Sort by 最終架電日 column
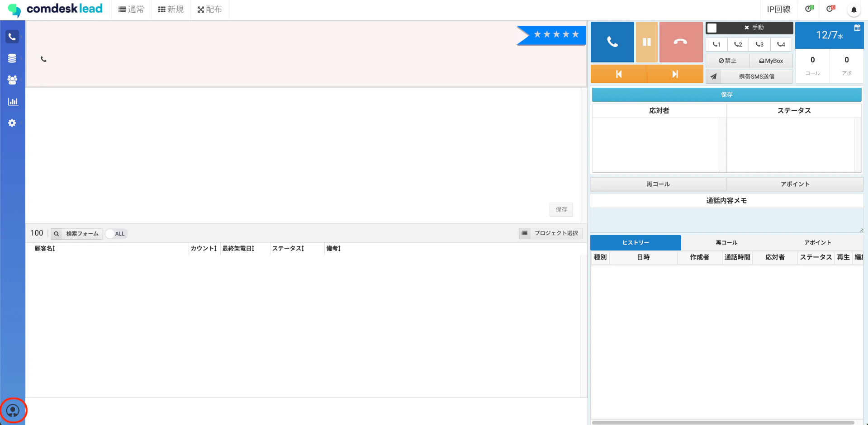The image size is (868, 425). (238, 249)
